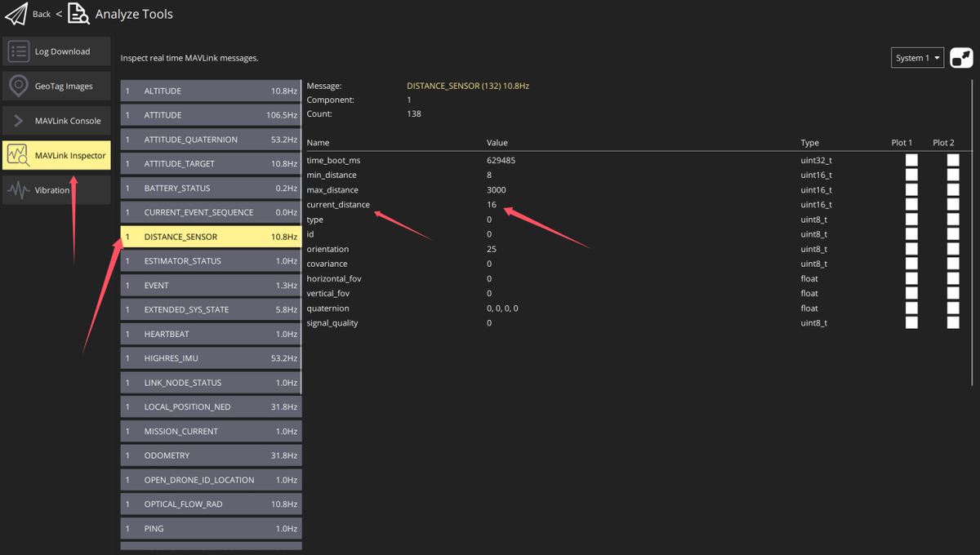
Task: Select the OPTICAL_FLOW_RAD message entry
Action: (x=211, y=504)
